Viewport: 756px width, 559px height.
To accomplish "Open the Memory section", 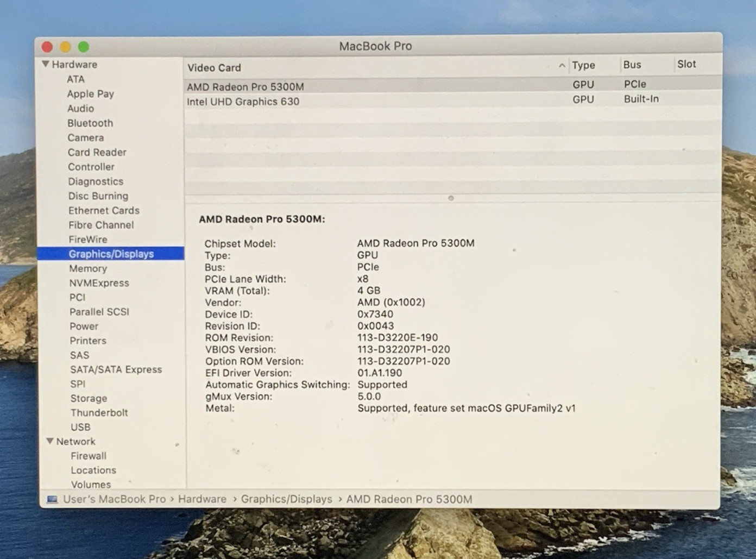I will pos(88,268).
